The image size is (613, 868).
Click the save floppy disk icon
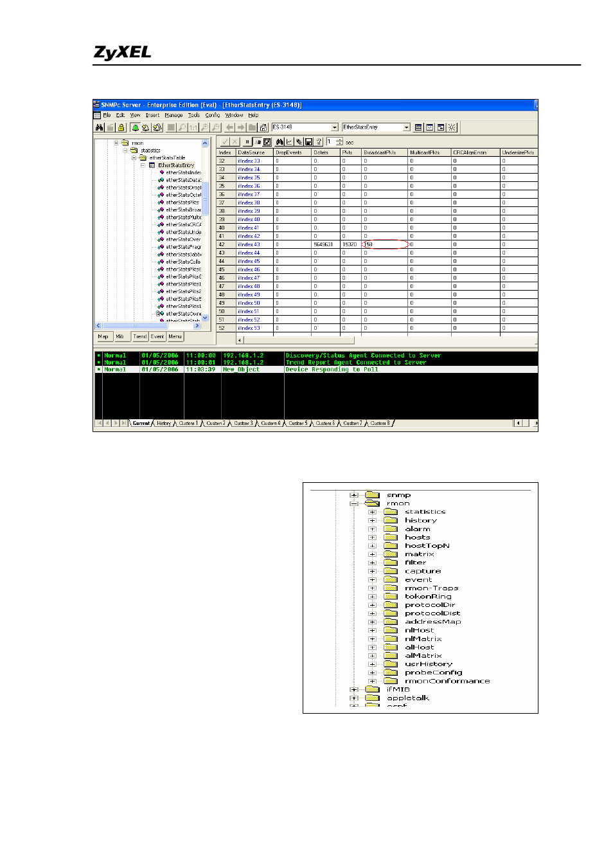308,142
